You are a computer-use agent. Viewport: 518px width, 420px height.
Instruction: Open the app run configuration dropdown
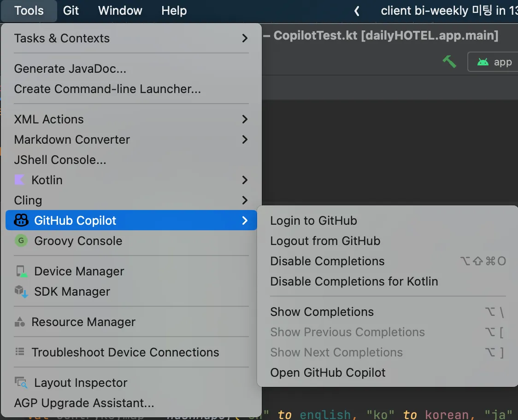click(493, 62)
